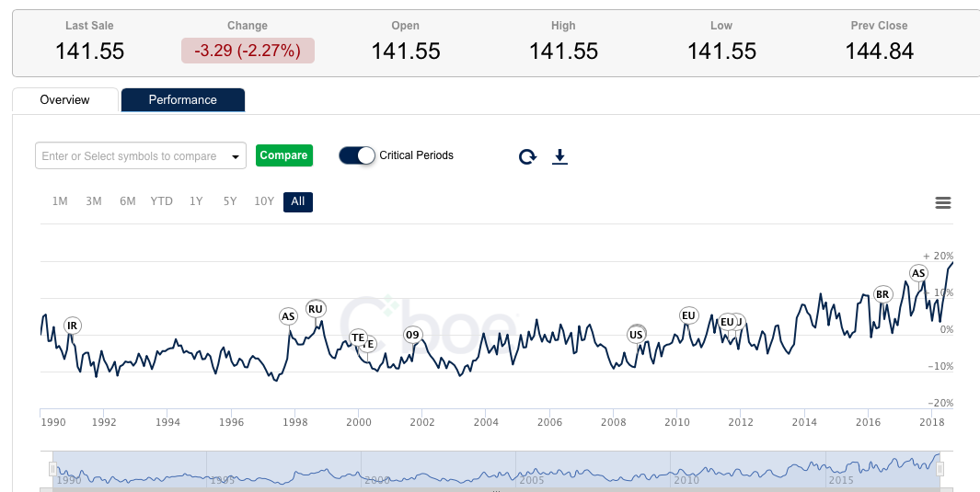Expand the symbols compare dropdown arrow
The image size is (980, 492).
point(236,156)
